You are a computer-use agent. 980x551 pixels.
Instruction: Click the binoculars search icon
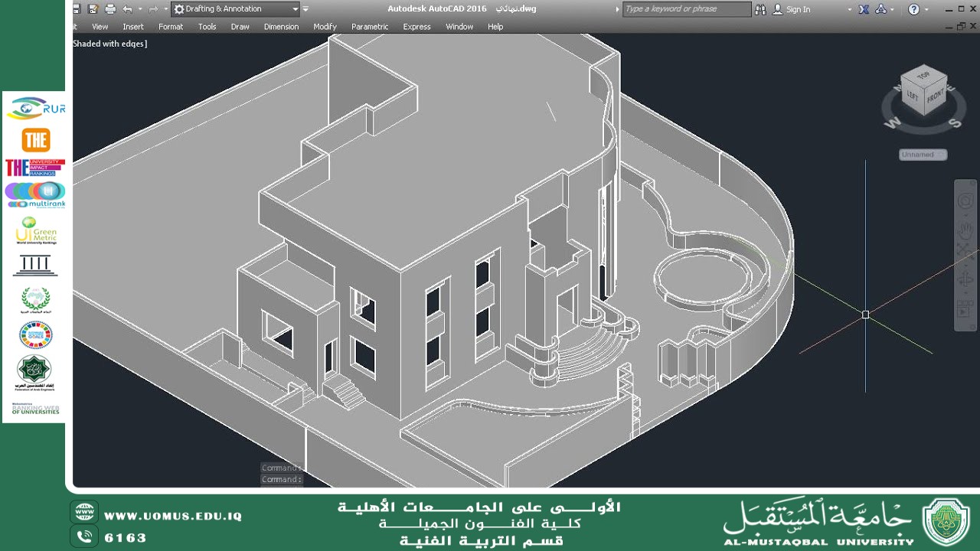click(760, 9)
